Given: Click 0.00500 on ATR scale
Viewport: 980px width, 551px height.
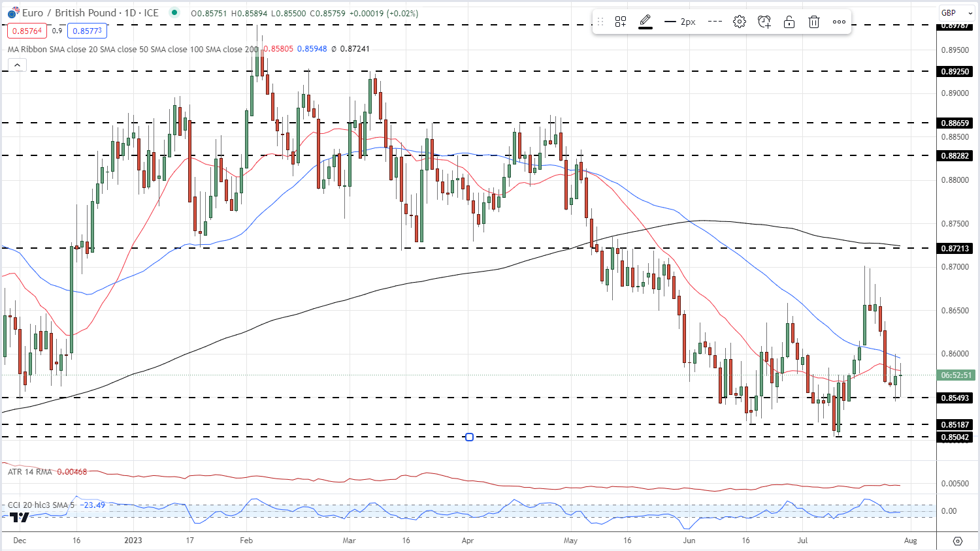Looking at the screenshot, I should [x=955, y=484].
